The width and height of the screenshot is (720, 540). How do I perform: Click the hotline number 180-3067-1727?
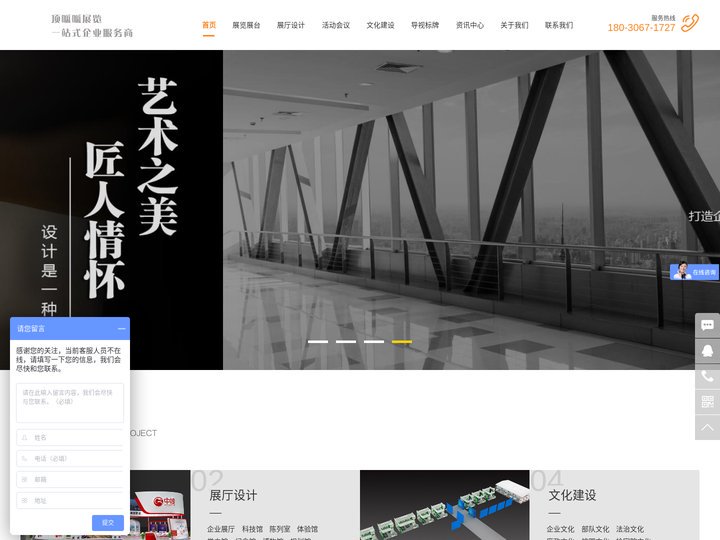[641, 28]
